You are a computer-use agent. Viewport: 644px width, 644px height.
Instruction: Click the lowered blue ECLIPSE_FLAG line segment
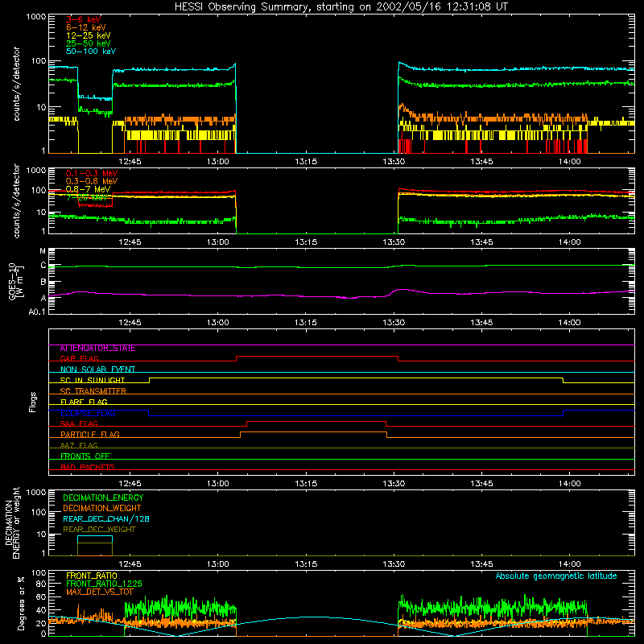click(x=356, y=415)
